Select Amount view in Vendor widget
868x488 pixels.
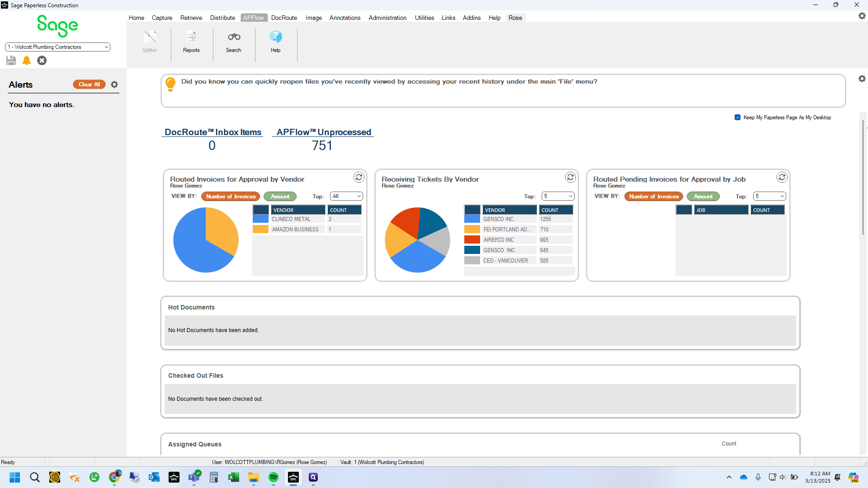[280, 197]
